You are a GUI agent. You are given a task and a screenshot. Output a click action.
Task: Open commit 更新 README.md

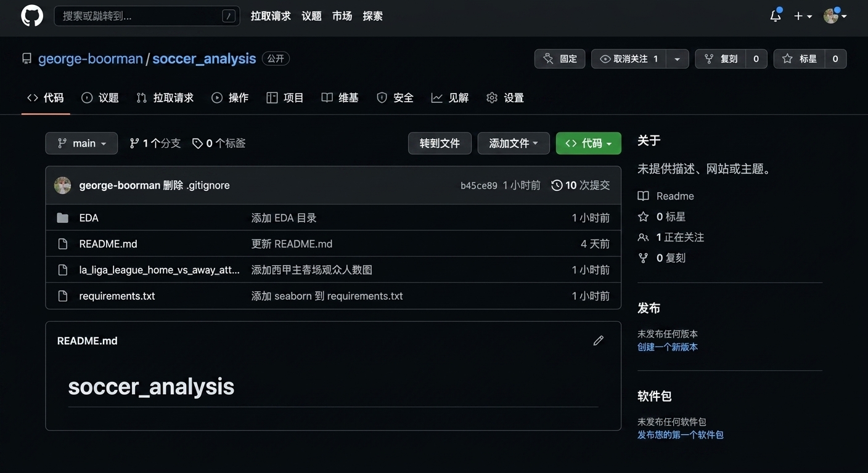(x=292, y=244)
